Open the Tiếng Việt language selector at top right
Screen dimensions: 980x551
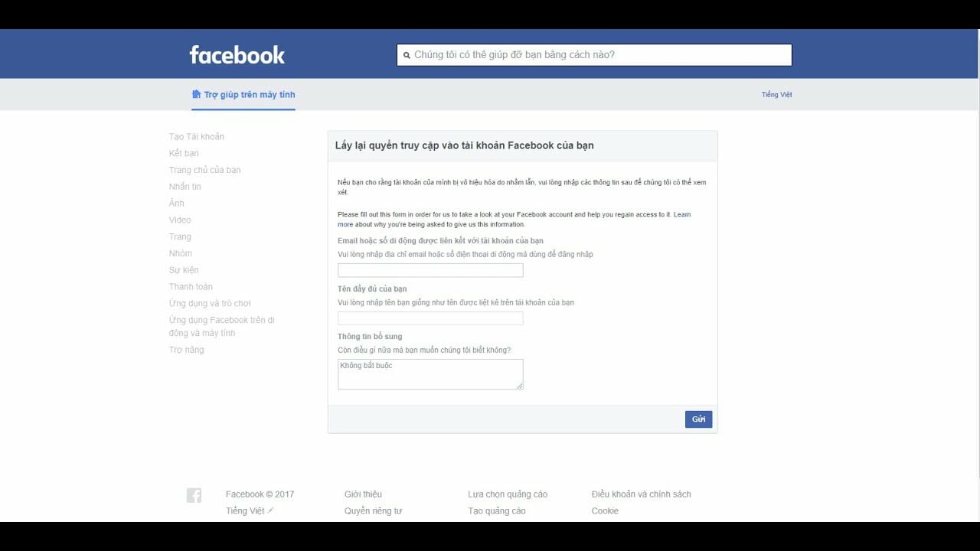point(776,95)
